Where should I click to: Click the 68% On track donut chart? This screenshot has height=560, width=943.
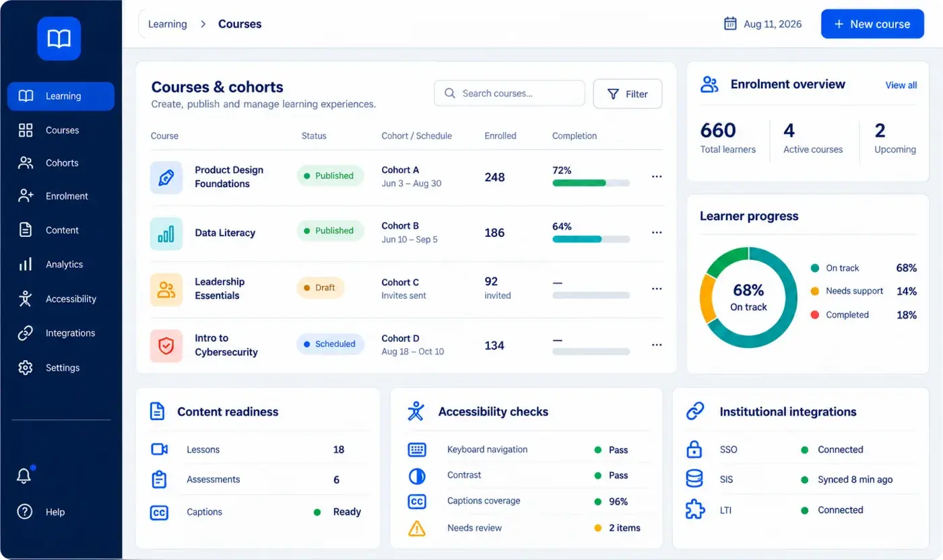point(748,297)
